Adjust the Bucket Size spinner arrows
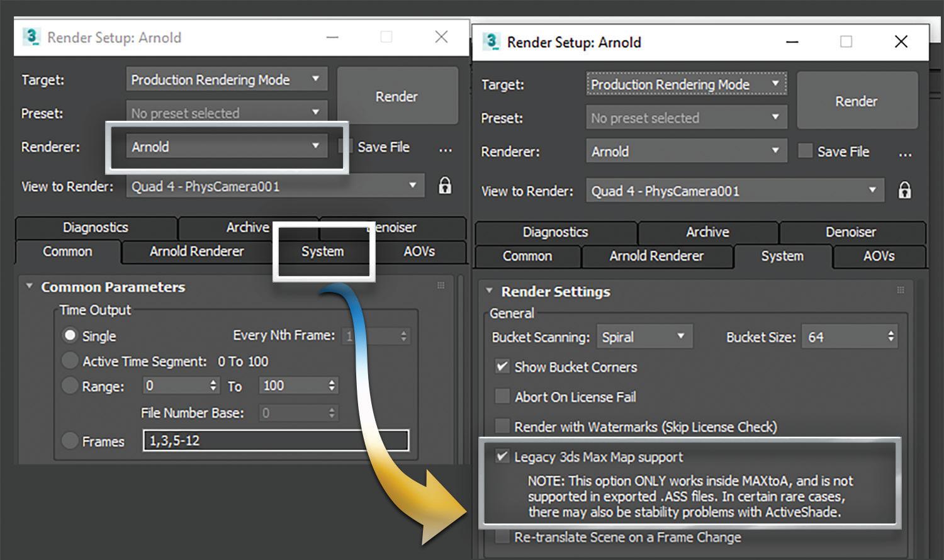 (x=891, y=337)
